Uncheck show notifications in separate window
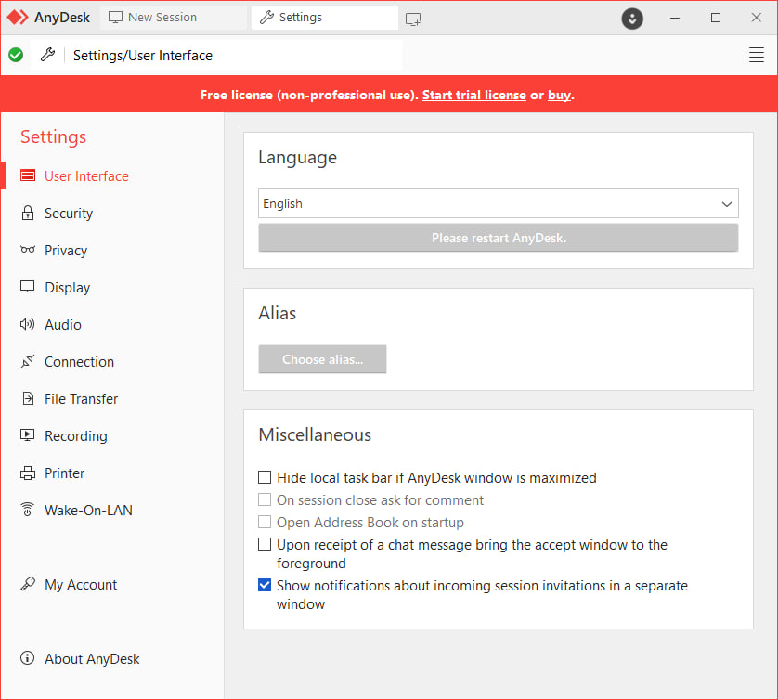The height and width of the screenshot is (700, 778). (266, 586)
